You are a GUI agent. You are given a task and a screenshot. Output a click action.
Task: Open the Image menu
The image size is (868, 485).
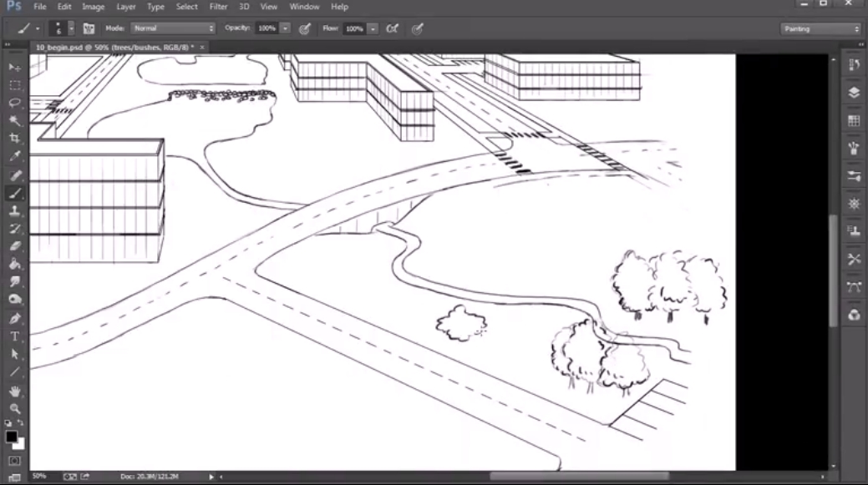93,7
